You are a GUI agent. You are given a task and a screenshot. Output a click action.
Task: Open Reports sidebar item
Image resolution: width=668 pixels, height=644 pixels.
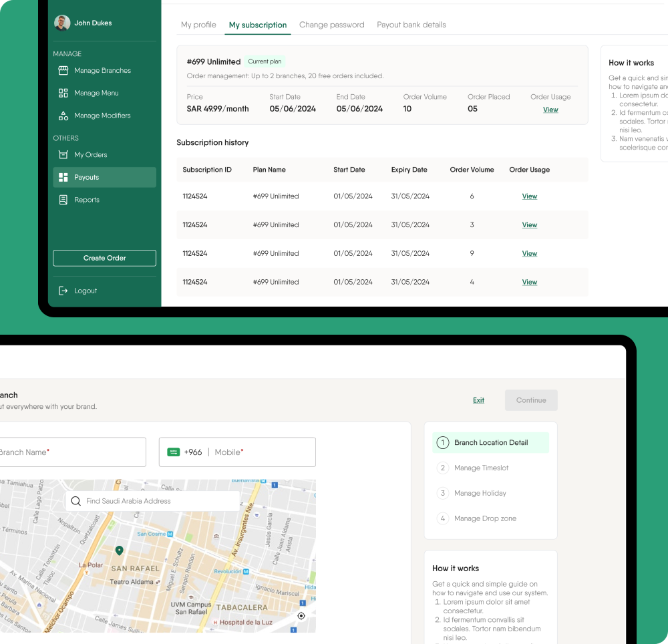click(104, 200)
